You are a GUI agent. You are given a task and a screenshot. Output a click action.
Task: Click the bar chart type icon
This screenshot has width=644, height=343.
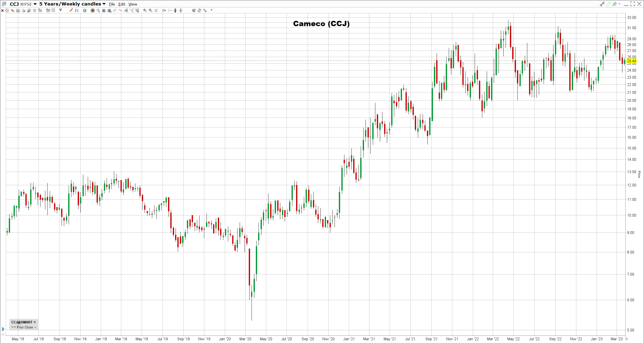[77, 10]
